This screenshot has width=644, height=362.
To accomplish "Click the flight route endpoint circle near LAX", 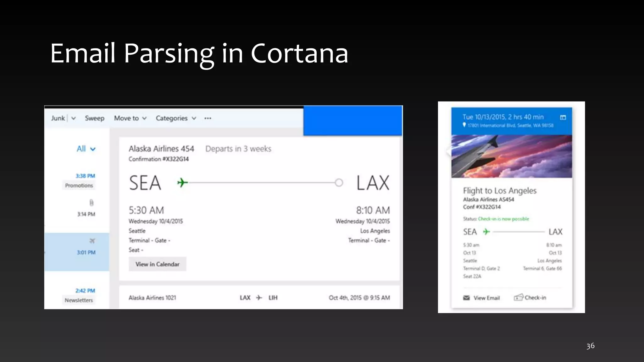I will coord(339,183).
